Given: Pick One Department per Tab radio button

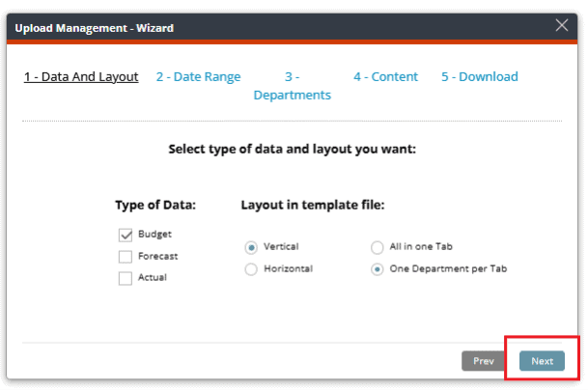Looking at the screenshot, I should 377,269.
